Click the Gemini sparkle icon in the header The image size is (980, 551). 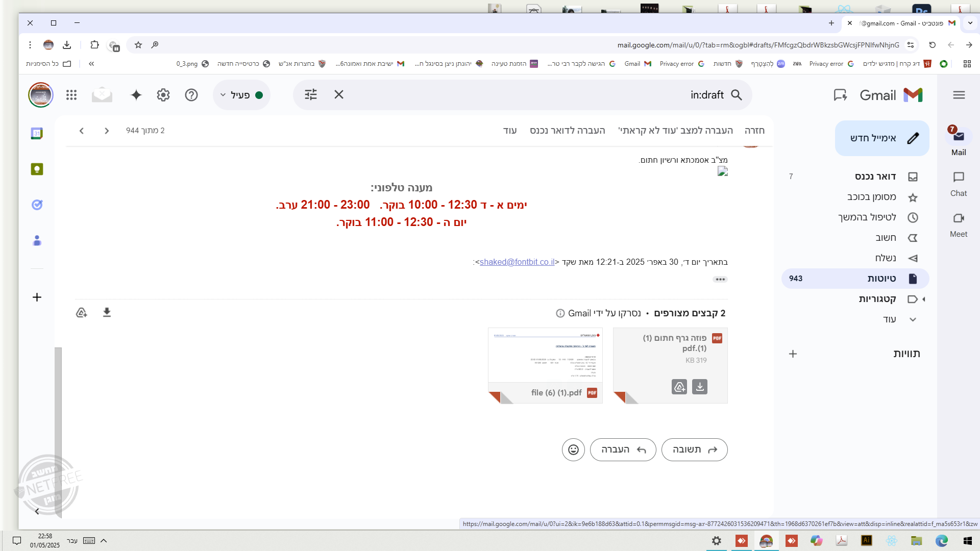coord(136,95)
